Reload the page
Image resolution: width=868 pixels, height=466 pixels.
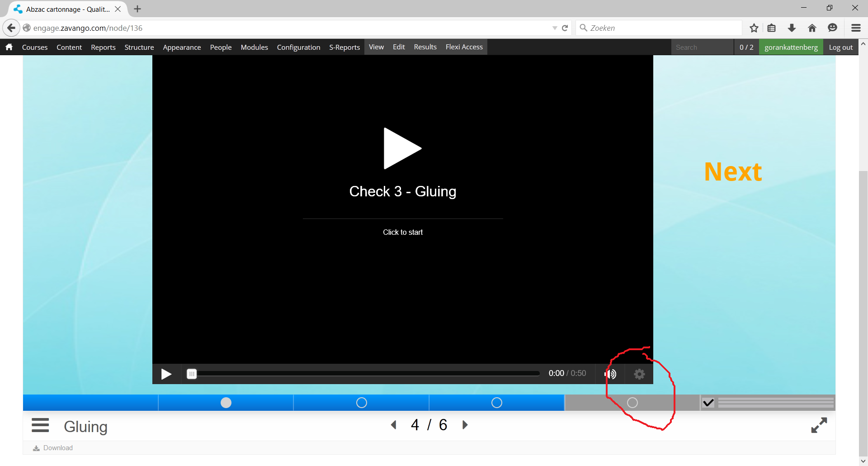click(x=565, y=28)
